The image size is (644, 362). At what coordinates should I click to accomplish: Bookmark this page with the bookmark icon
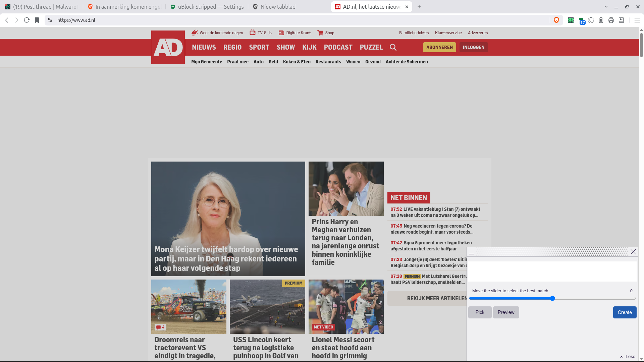tap(37, 20)
